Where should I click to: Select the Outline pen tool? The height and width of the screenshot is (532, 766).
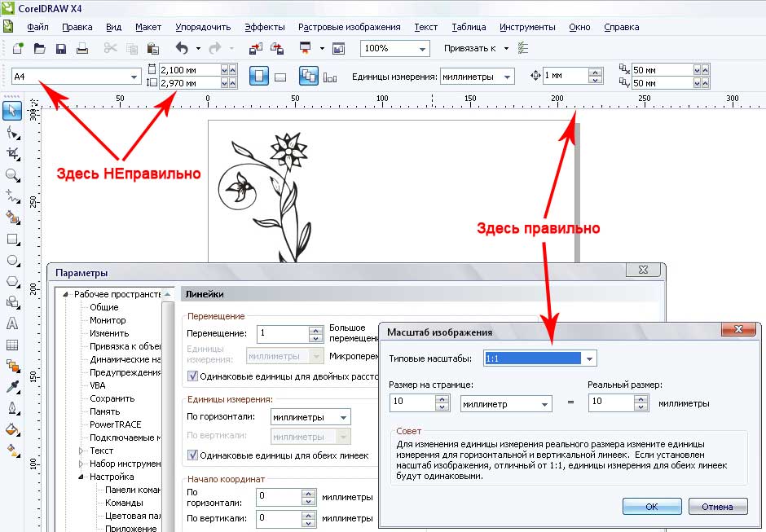(13, 408)
